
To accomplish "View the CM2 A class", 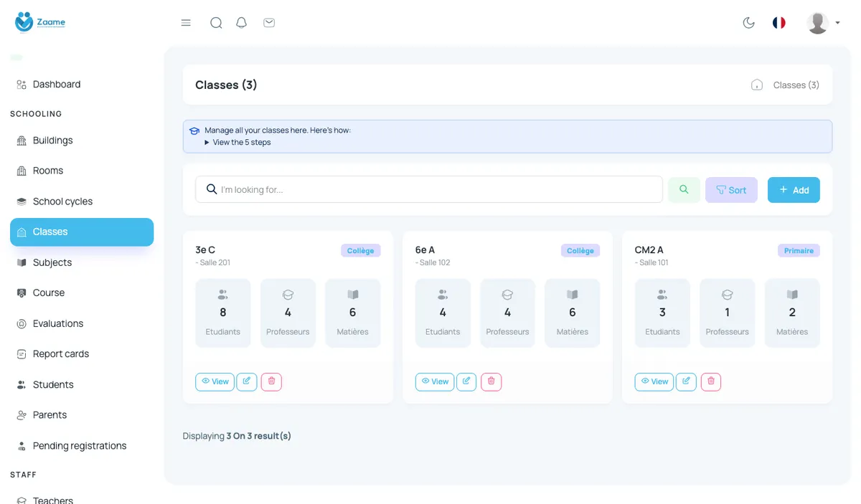I will coord(654,381).
